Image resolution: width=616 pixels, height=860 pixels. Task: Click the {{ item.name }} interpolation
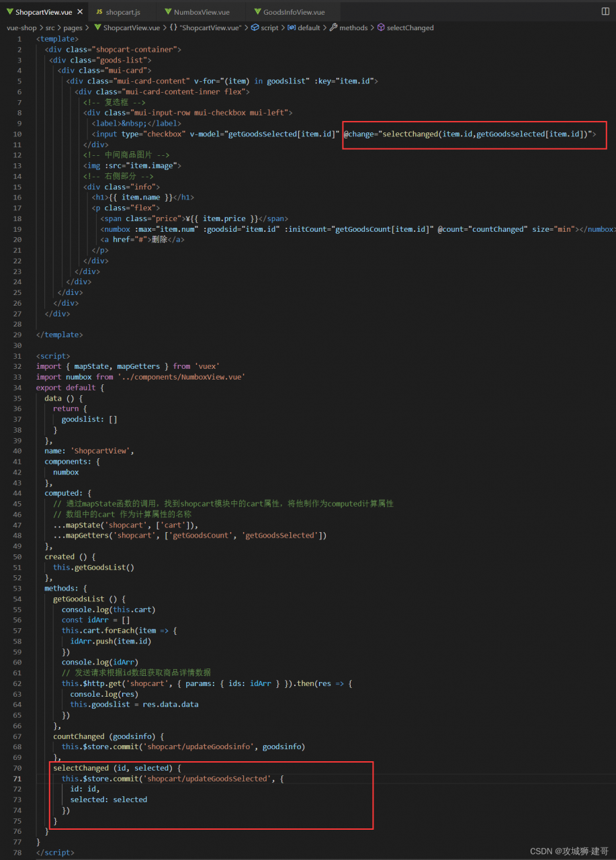140,197
